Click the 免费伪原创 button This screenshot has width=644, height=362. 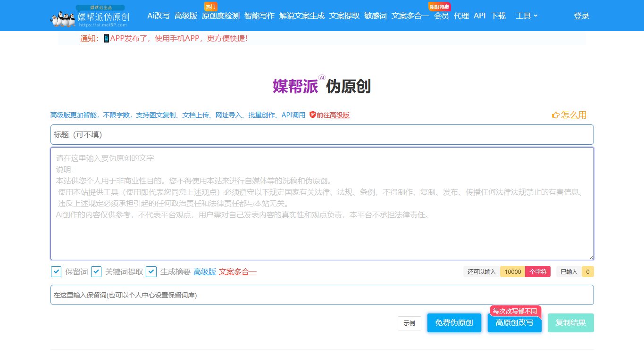[454, 323]
